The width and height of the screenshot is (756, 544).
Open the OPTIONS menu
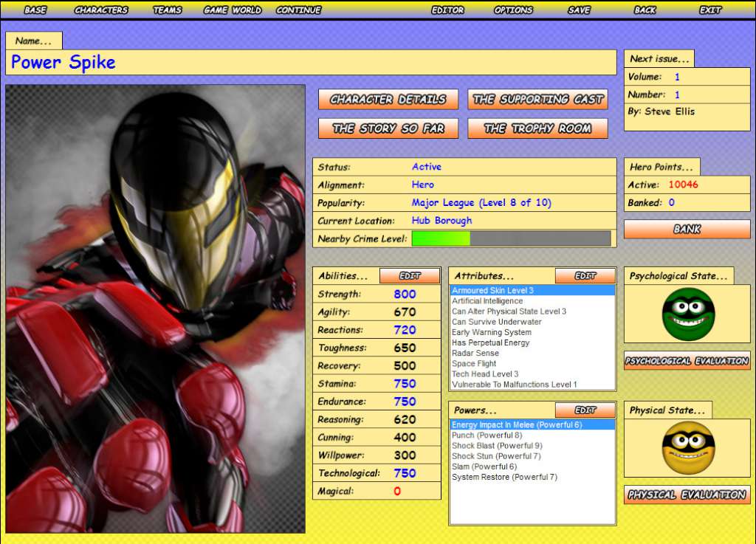513,10
